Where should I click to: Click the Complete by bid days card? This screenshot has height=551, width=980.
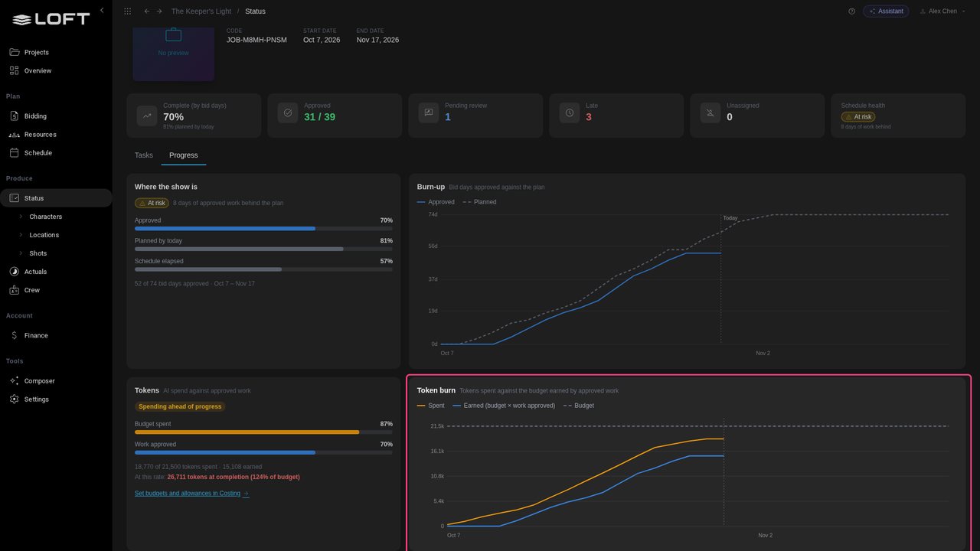(194, 116)
